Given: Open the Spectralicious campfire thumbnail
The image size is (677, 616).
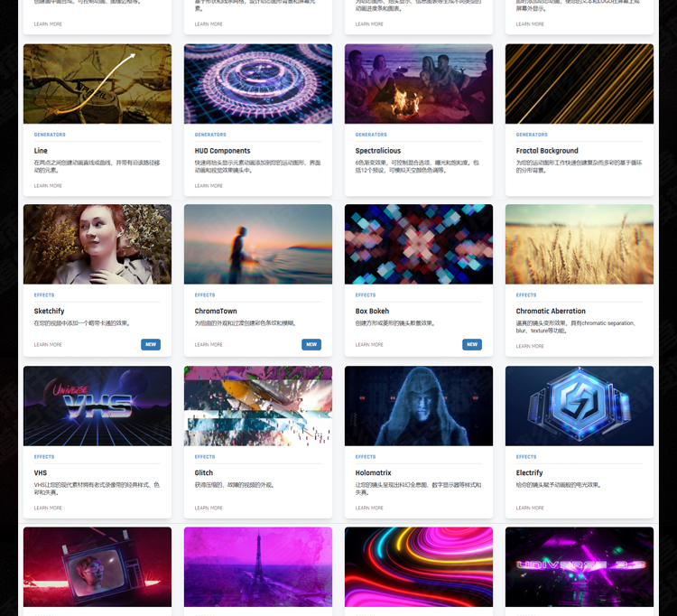Looking at the screenshot, I should [419, 84].
